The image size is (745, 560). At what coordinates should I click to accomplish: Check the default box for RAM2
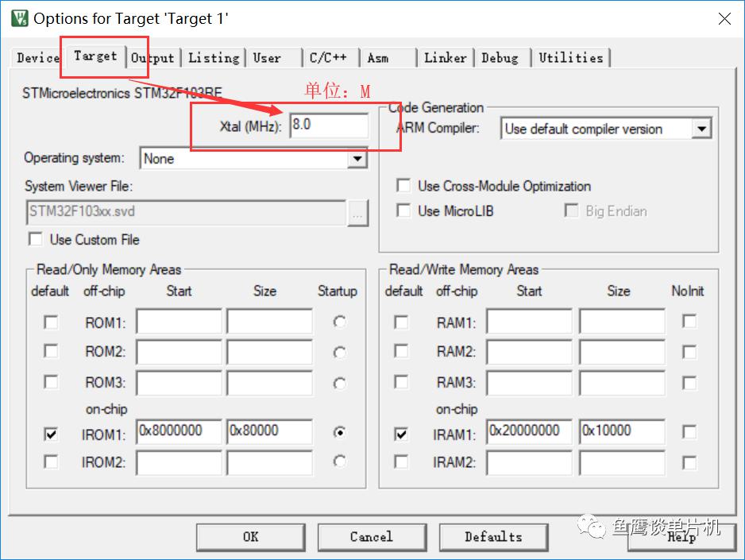(401, 351)
